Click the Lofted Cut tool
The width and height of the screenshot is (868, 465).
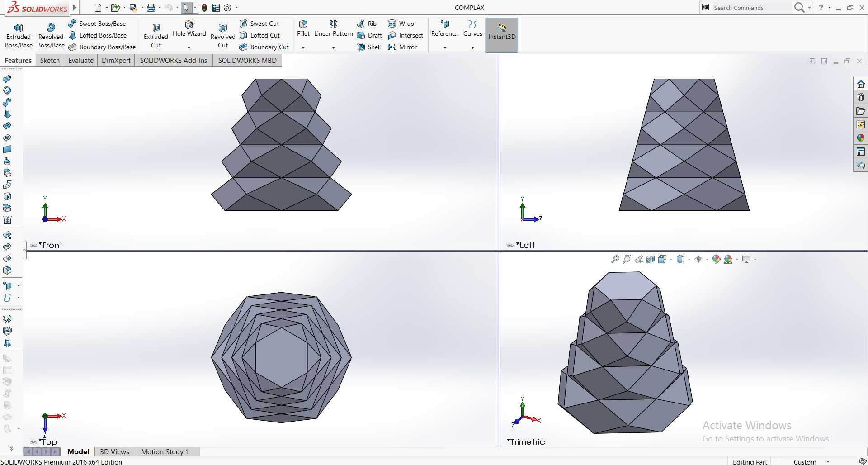pos(259,35)
